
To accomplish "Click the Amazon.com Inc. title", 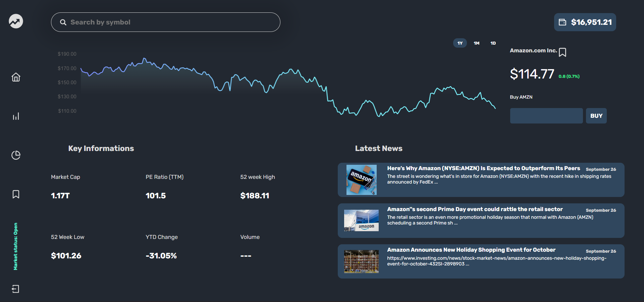I will pyautogui.click(x=533, y=51).
